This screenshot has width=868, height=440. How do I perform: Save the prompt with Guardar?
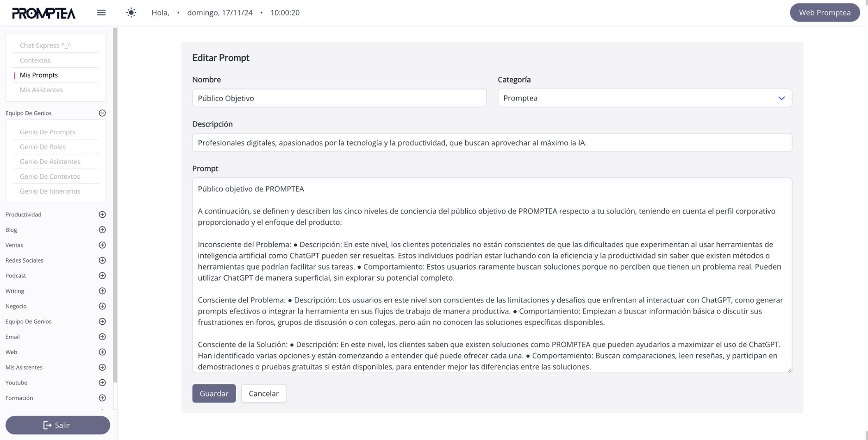click(214, 393)
